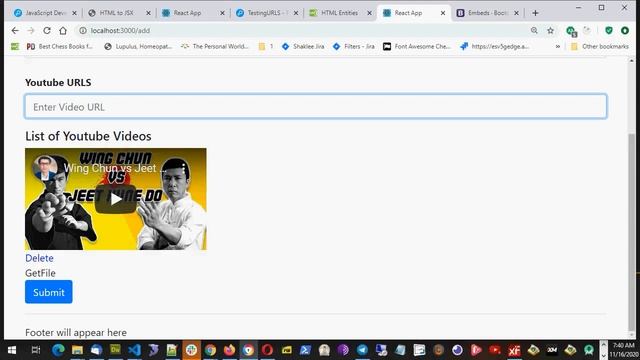Click the Delete link under the video
This screenshot has height=360, width=640.
pos(39,258)
